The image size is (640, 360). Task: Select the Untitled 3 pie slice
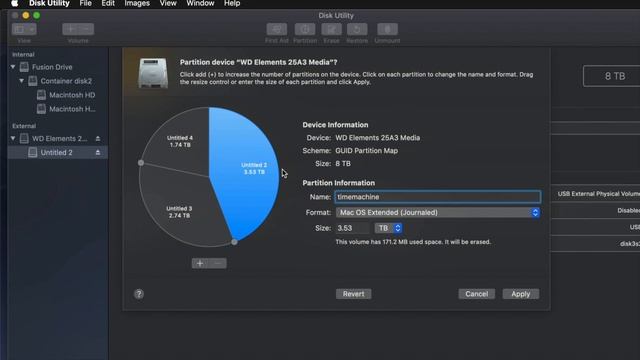[x=179, y=212]
